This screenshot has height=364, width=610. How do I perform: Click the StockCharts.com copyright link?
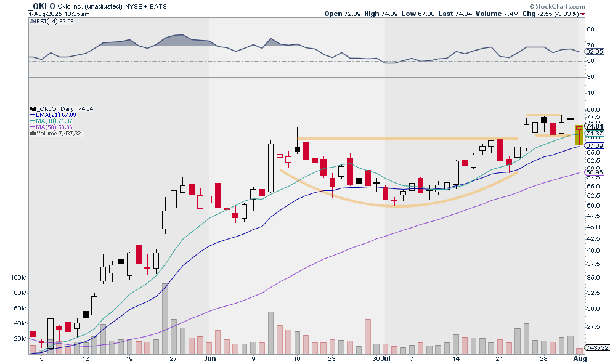coord(557,6)
